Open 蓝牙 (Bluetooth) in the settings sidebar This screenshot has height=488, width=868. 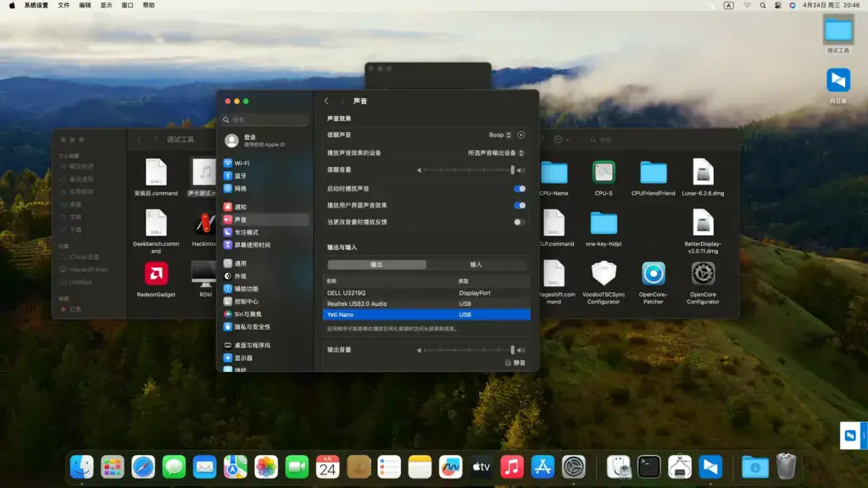[x=265, y=176]
